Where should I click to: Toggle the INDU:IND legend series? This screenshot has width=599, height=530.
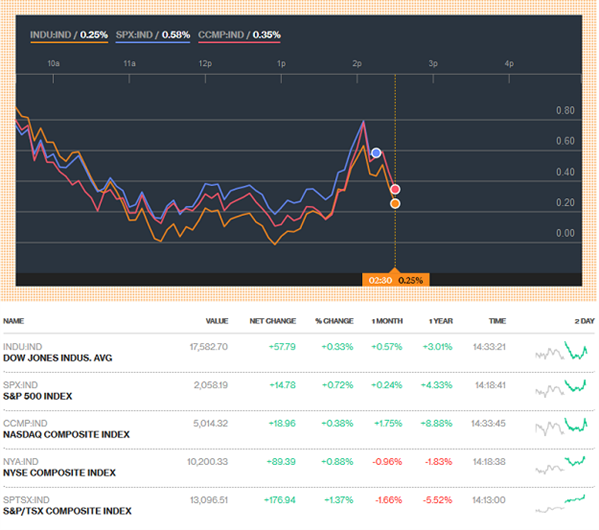(x=69, y=35)
